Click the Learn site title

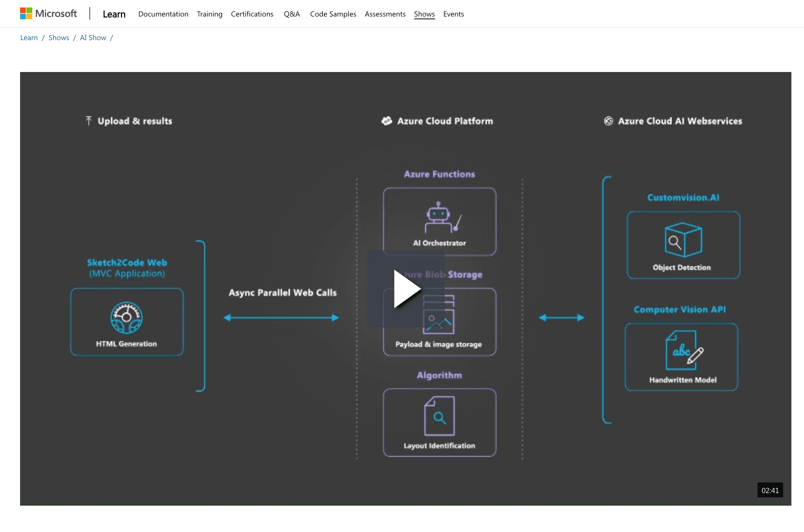[114, 14]
